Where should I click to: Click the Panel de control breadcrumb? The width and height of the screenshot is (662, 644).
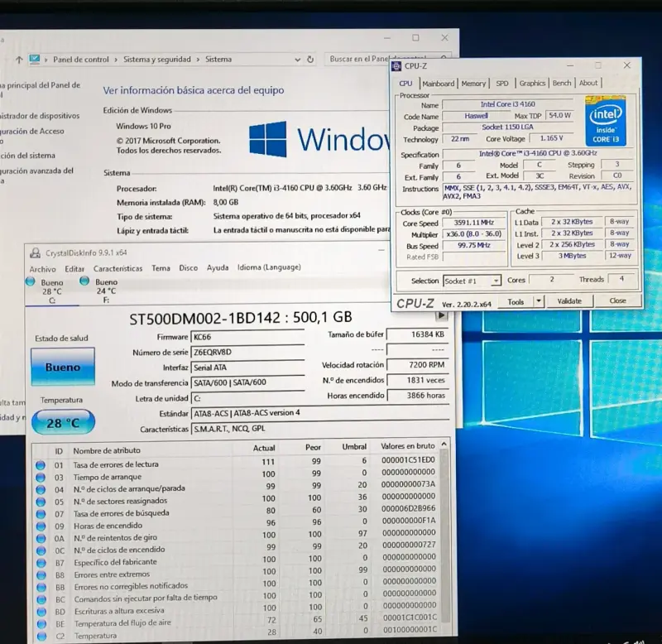click(81, 60)
